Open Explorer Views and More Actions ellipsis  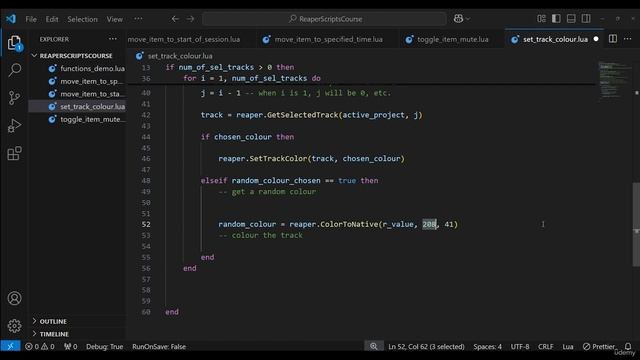coord(113,39)
